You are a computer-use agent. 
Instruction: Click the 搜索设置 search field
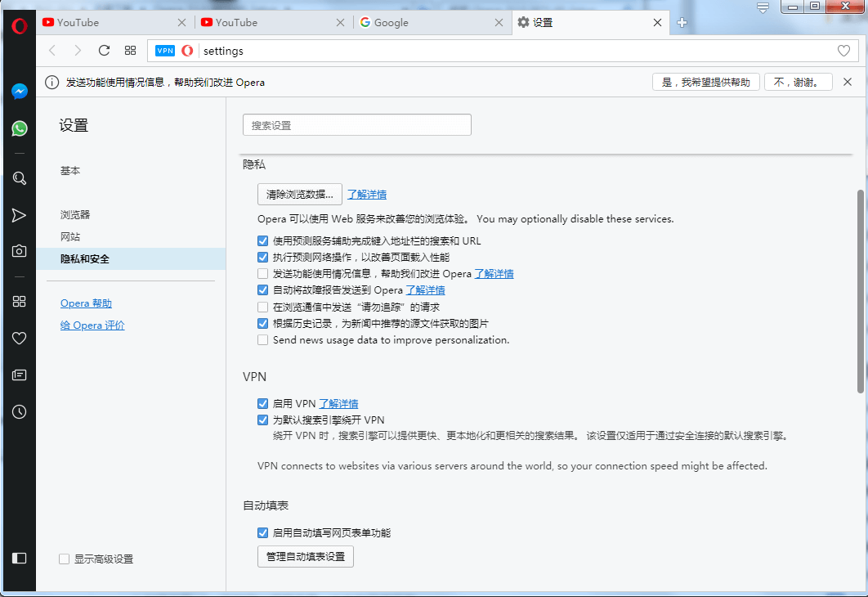357,124
